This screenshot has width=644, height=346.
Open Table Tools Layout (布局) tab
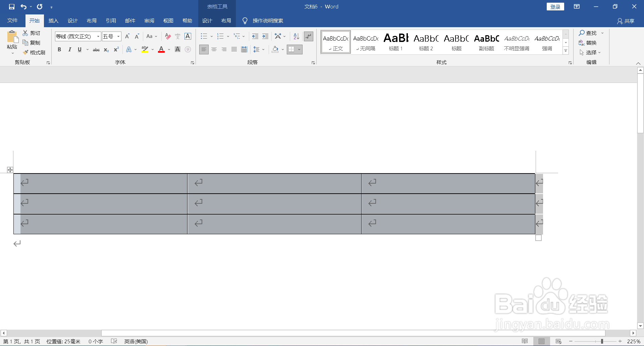226,20
